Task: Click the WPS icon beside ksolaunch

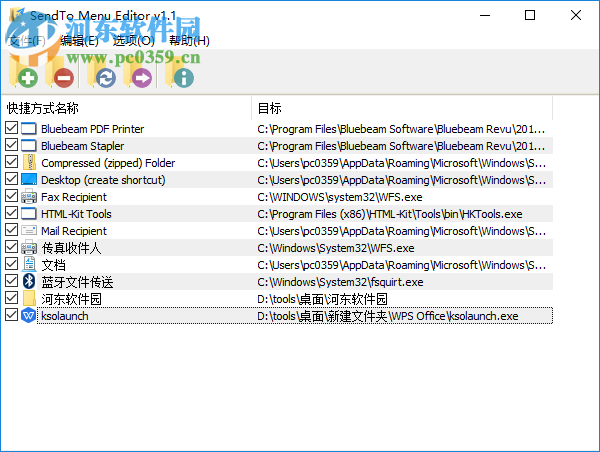Action: click(29, 315)
